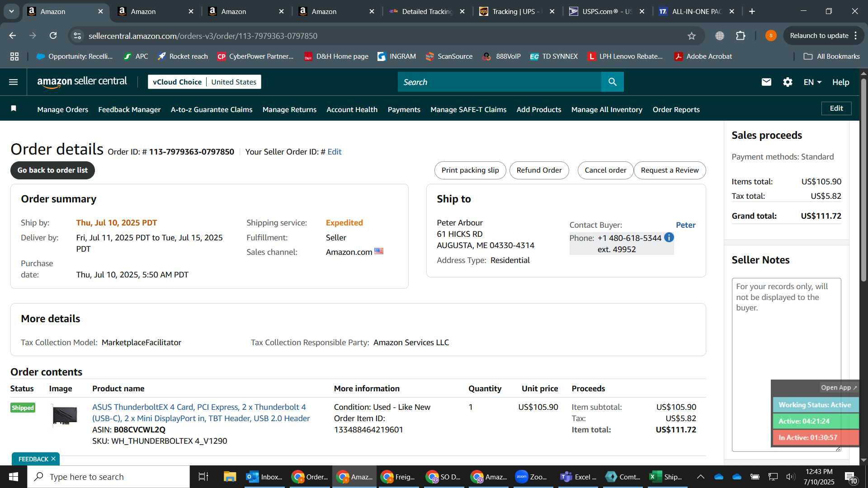Show hidden system tray icons

(700, 477)
